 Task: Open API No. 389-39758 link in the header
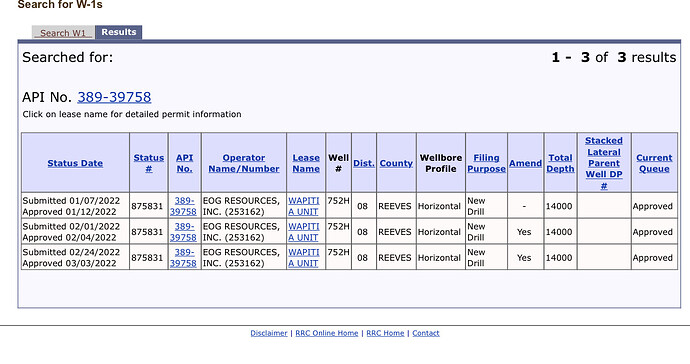tap(114, 97)
